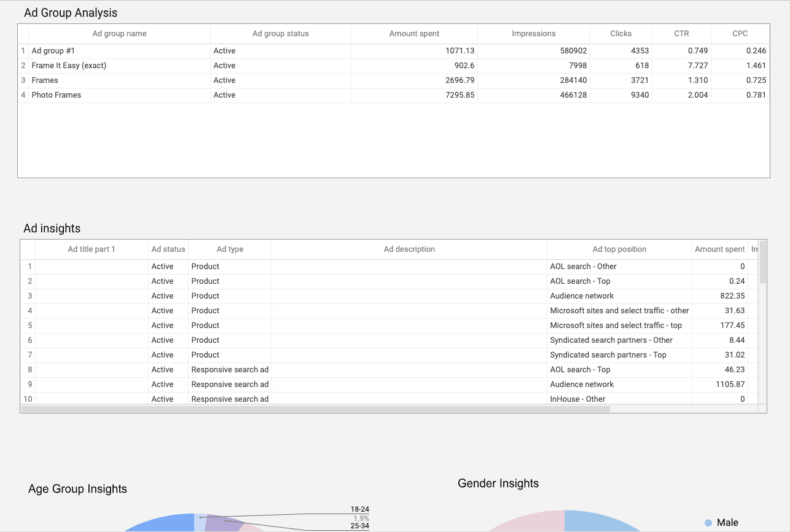This screenshot has width=790, height=532.
Task: Click amount spent value 902.6
Action: pyautogui.click(x=464, y=66)
